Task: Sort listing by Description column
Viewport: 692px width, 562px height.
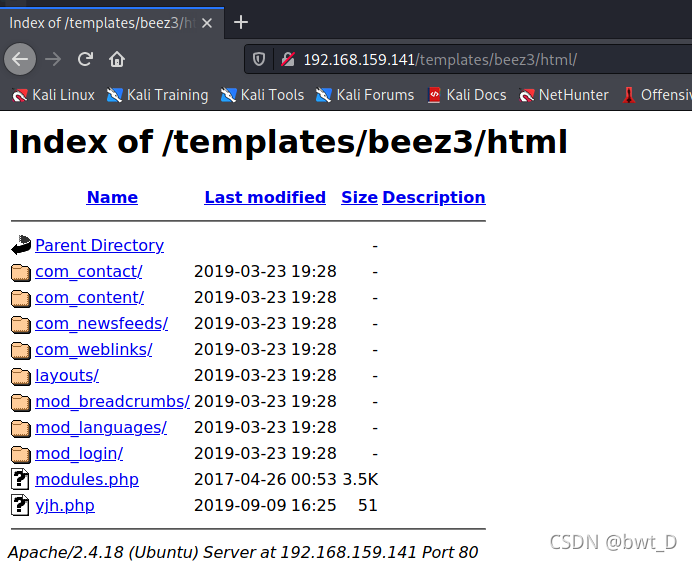Action: coord(434,197)
